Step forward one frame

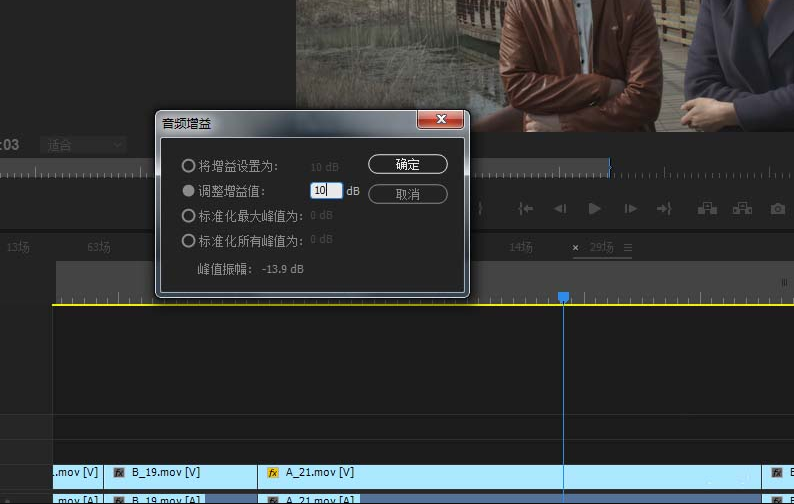tap(630, 209)
